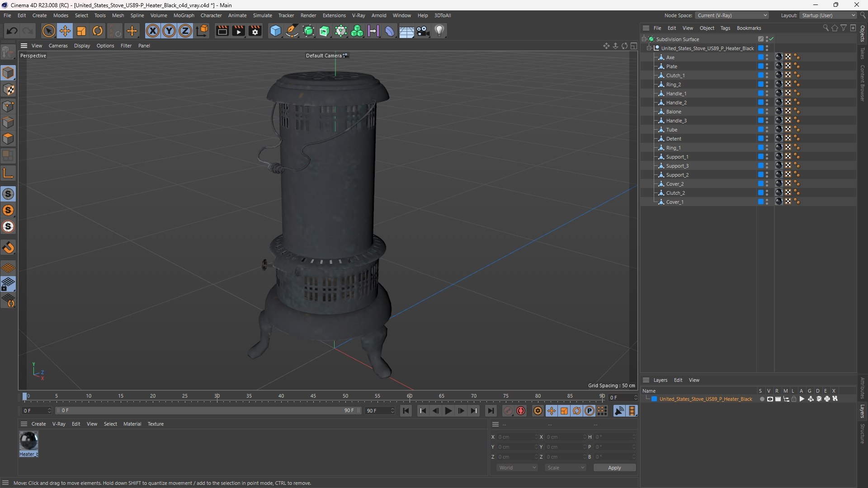Image resolution: width=868 pixels, height=488 pixels.
Task: Add a Light object via bulb icon
Action: click(x=439, y=31)
